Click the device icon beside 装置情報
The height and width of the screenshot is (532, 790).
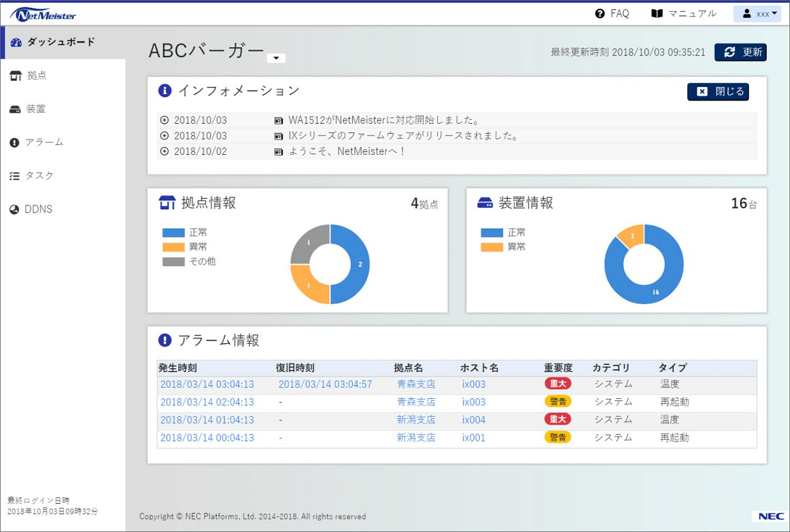tap(485, 203)
